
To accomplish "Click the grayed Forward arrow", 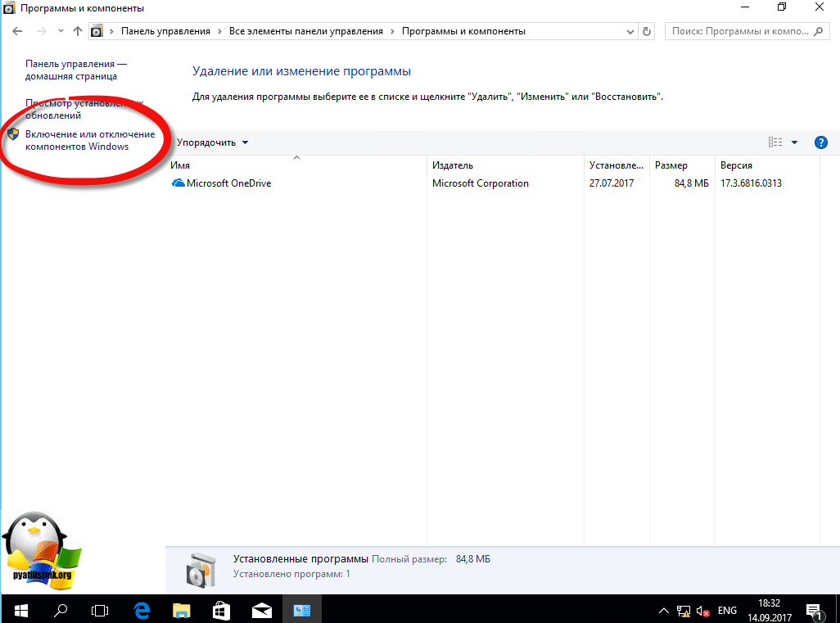I will pyautogui.click(x=41, y=31).
